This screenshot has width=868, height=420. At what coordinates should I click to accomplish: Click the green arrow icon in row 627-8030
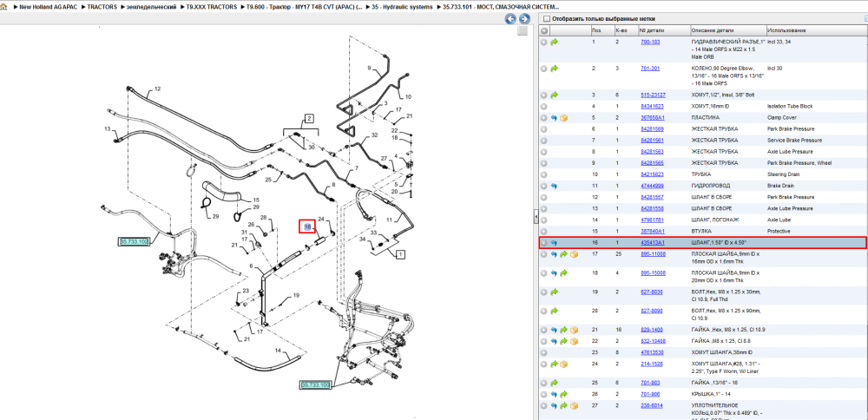point(554,292)
